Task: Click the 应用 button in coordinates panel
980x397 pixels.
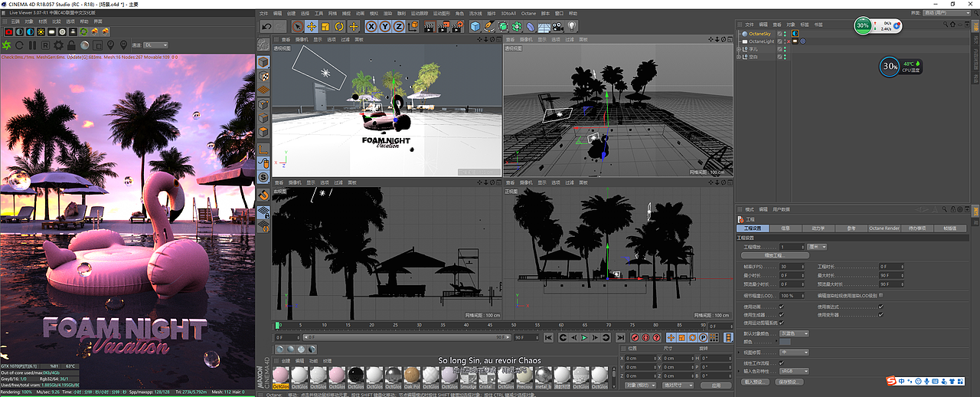Action: [716, 385]
